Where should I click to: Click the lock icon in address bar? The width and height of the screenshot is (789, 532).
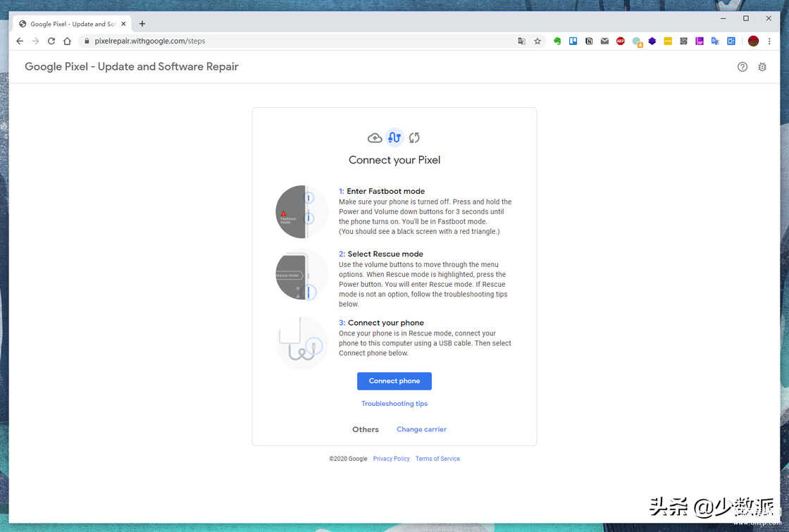point(87,42)
